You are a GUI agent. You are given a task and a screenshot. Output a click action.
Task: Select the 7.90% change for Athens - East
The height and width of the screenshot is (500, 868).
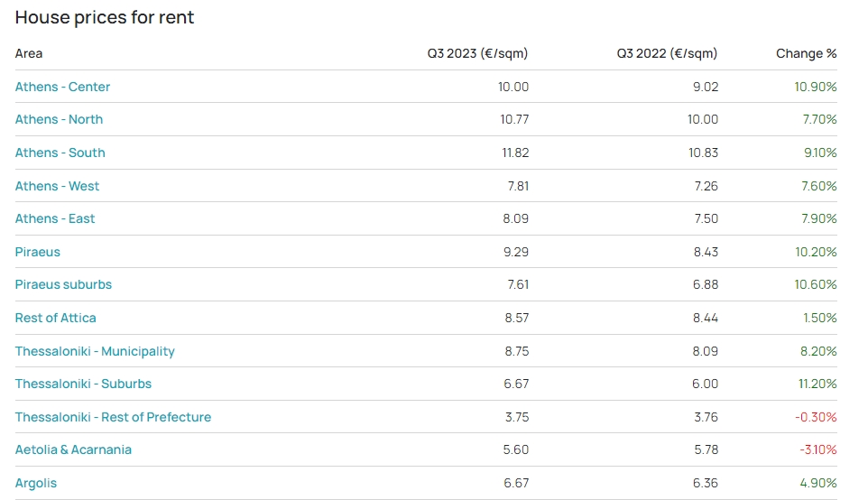pos(819,218)
